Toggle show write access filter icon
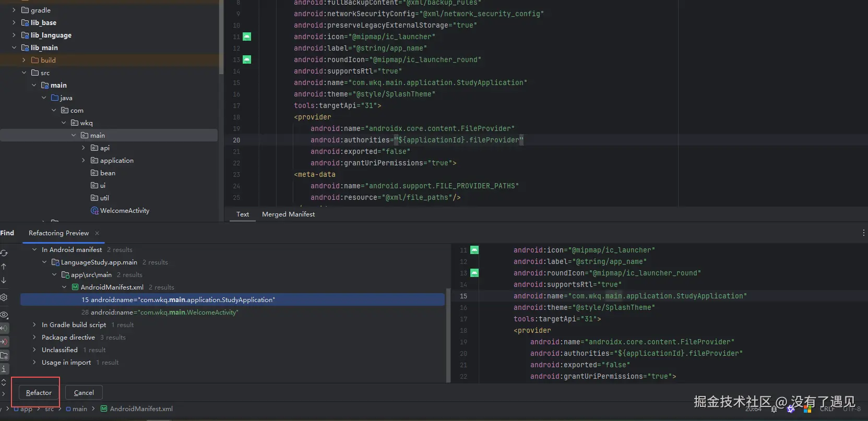The image size is (868, 421). (4, 342)
